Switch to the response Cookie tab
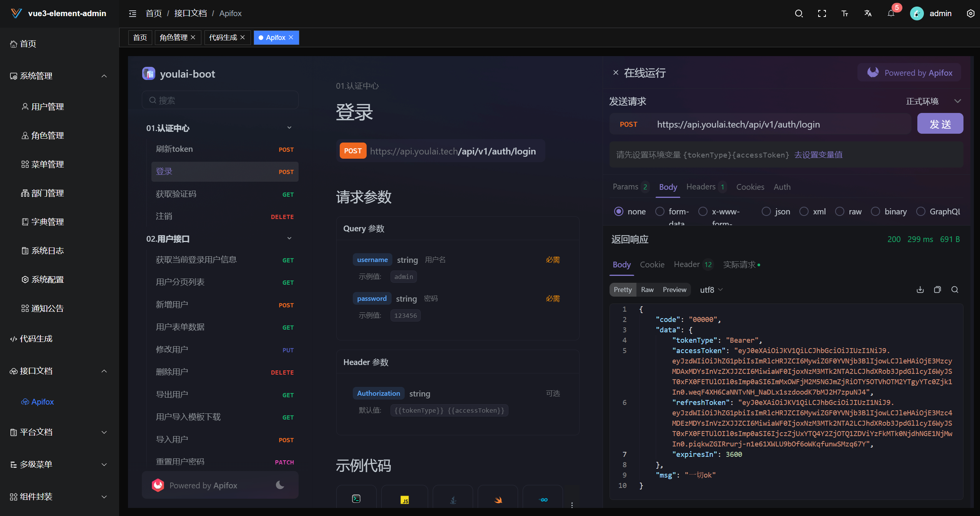The width and height of the screenshot is (980, 516). [x=652, y=264]
